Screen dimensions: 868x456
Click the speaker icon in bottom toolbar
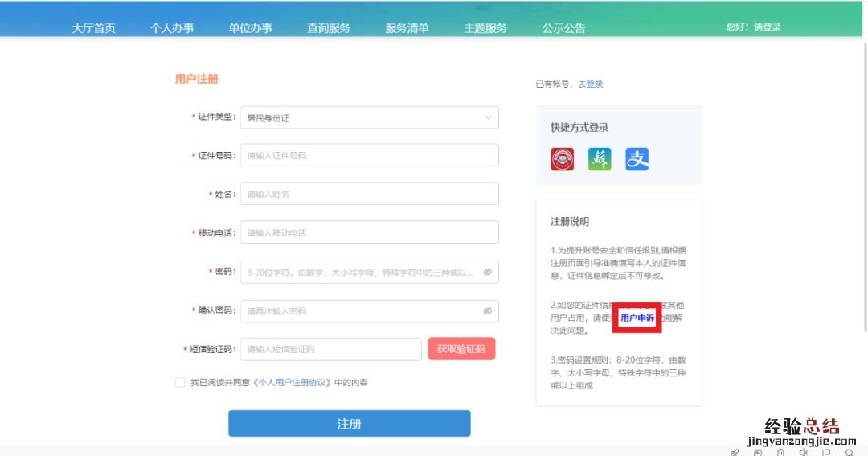[803, 452]
